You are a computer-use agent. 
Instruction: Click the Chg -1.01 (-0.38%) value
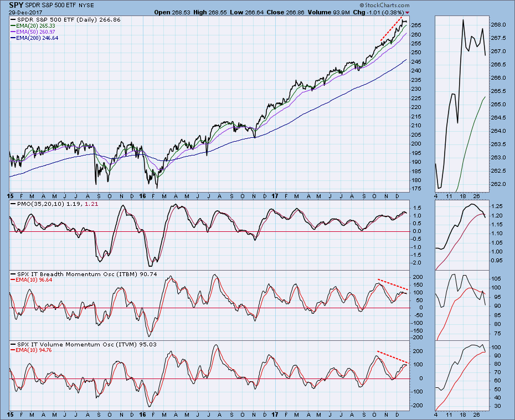point(378,13)
